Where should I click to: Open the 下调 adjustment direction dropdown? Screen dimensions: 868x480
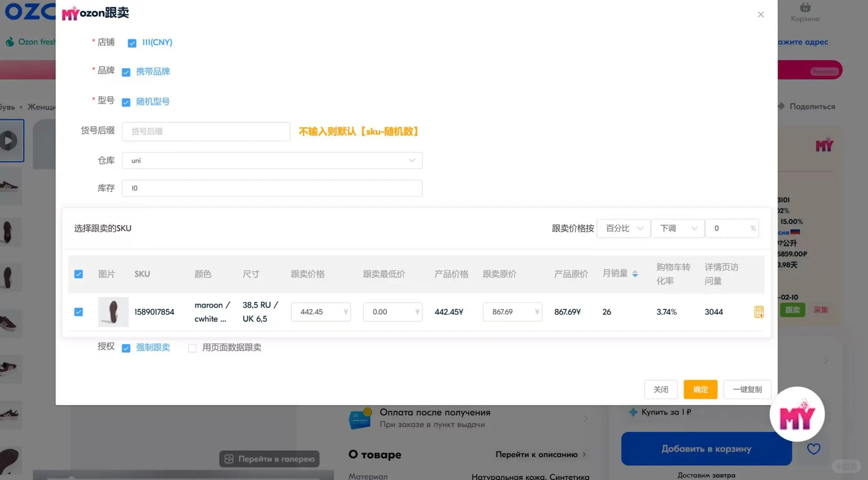tap(677, 228)
